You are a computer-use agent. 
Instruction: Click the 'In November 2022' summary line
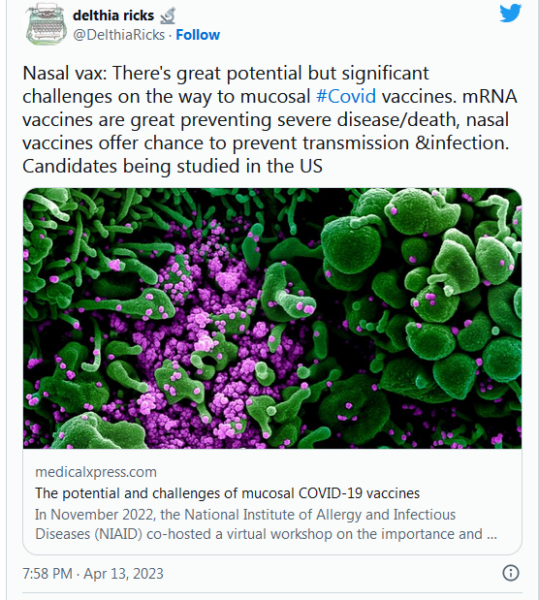coord(245,515)
